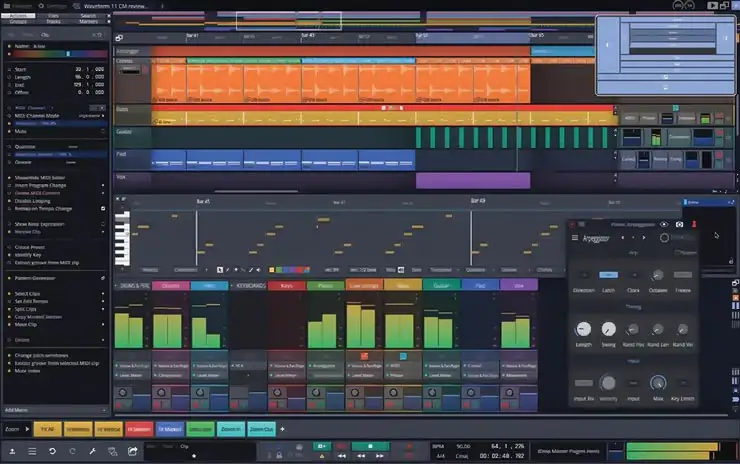Viewport: 740px width, 464px height.
Task: Click the Start time value field
Action: tap(89, 69)
